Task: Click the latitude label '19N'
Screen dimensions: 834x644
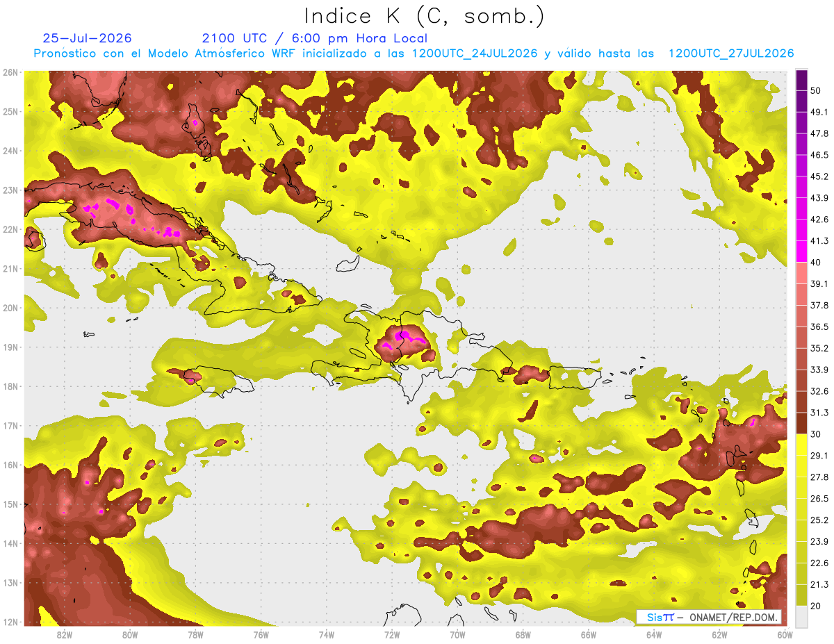Action: 10,347
